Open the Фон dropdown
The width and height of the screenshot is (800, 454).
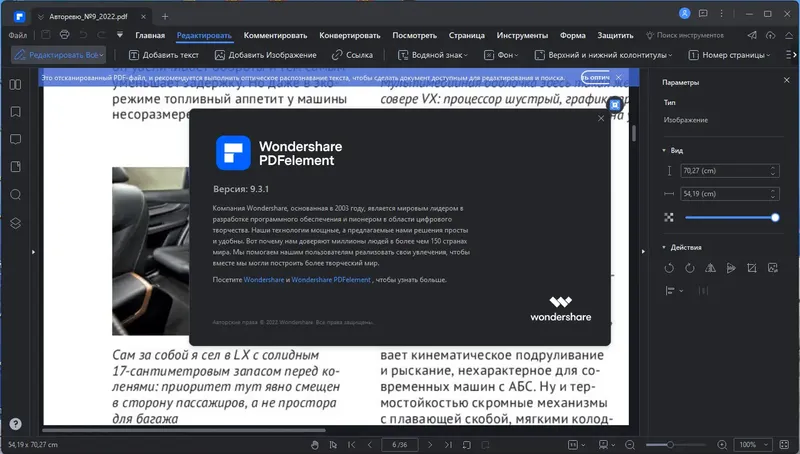click(x=501, y=55)
